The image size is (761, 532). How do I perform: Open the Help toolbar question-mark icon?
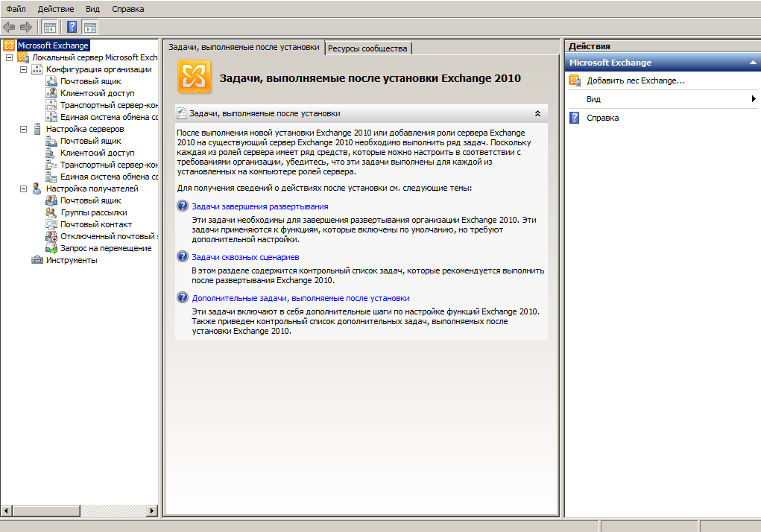point(72,27)
